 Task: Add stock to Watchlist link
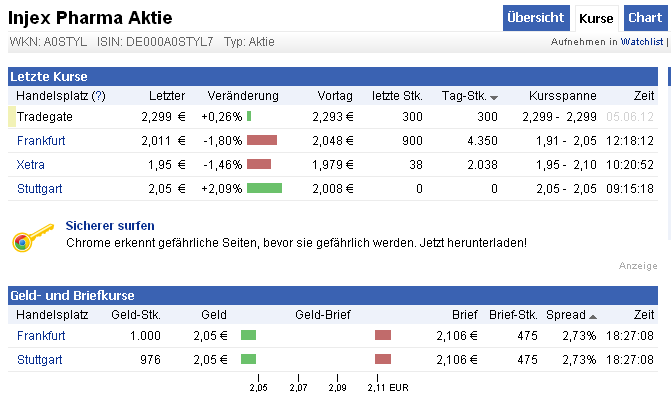(x=642, y=43)
